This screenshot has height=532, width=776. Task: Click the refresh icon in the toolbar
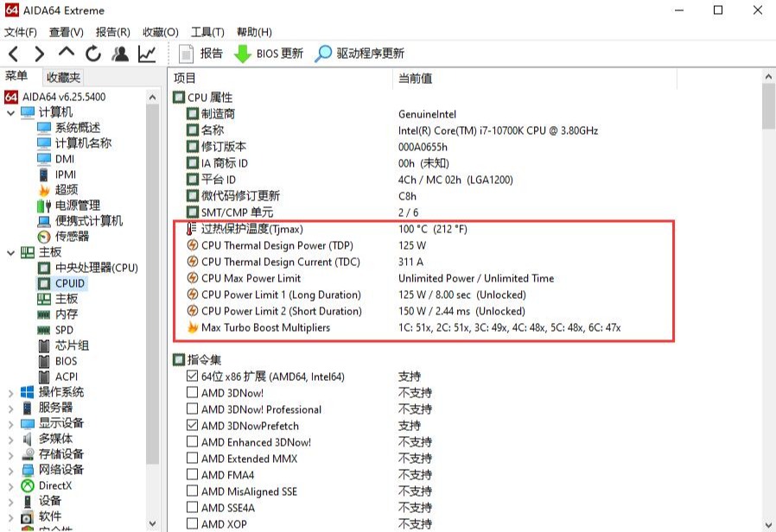(93, 54)
